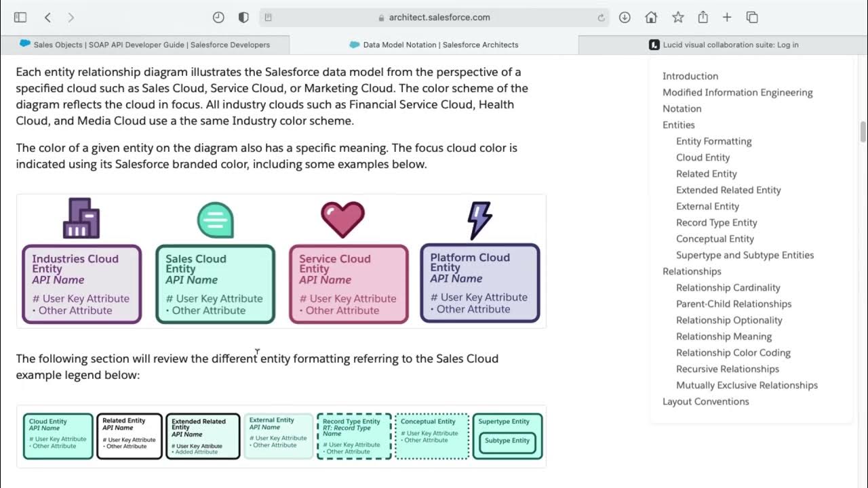The width and height of the screenshot is (868, 488).
Task: Click the Sales Cloud Entity green box
Action: point(215,284)
